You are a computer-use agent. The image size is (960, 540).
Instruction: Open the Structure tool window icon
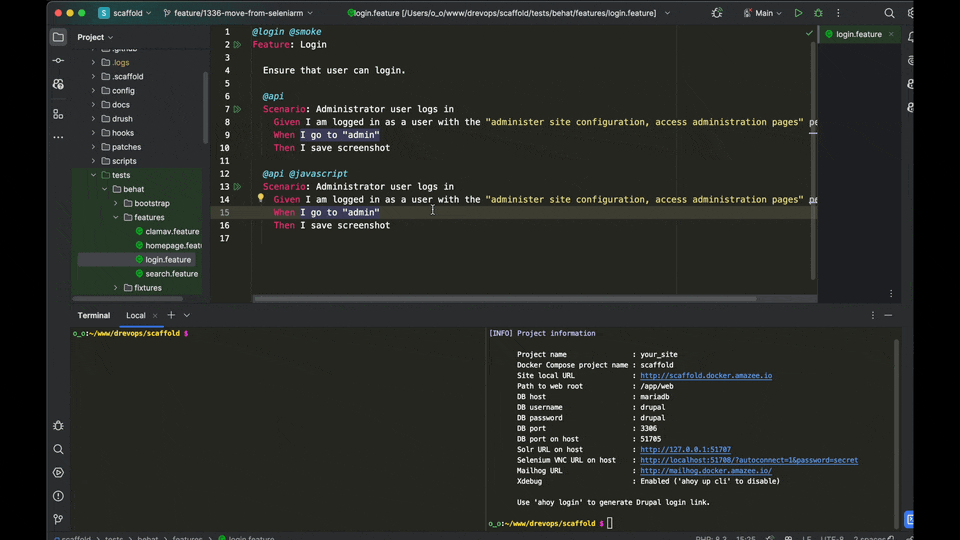[x=58, y=113]
